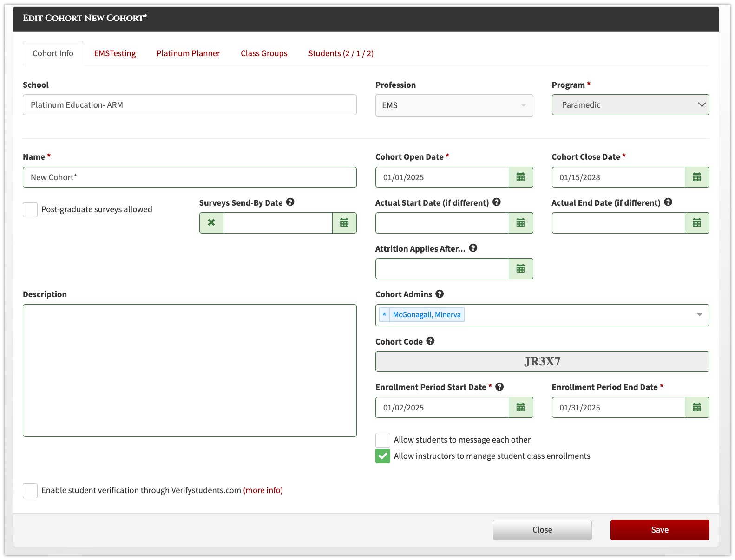Open the Students (2 / 1 / 2) tab
Screen dimensions: 735x560
(341, 53)
